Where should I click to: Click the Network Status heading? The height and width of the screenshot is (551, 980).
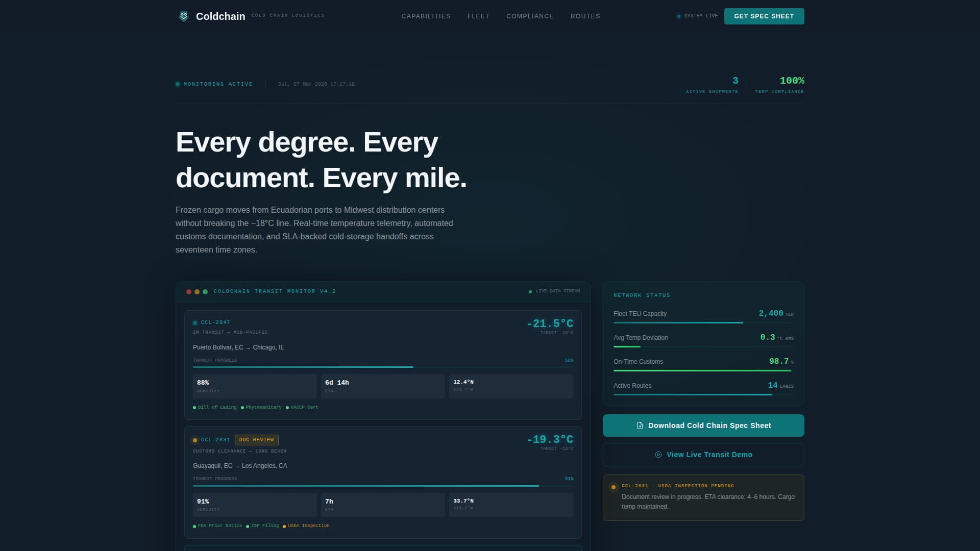(x=642, y=295)
